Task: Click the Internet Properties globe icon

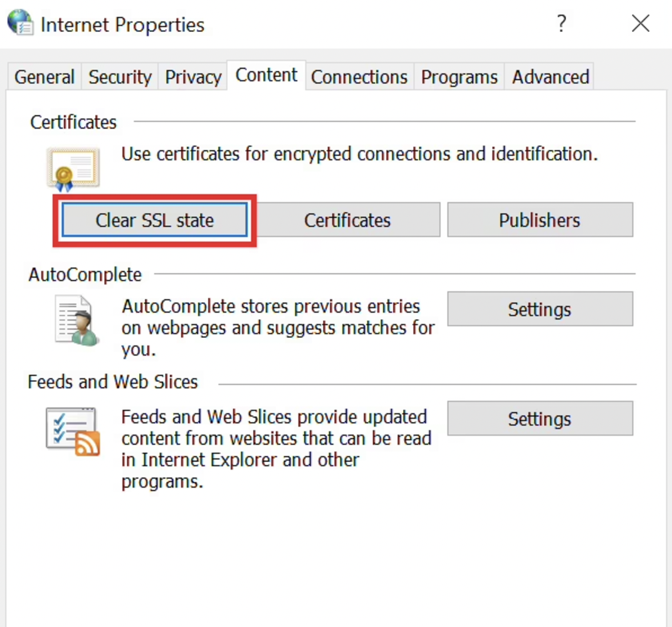Action: 20,23
